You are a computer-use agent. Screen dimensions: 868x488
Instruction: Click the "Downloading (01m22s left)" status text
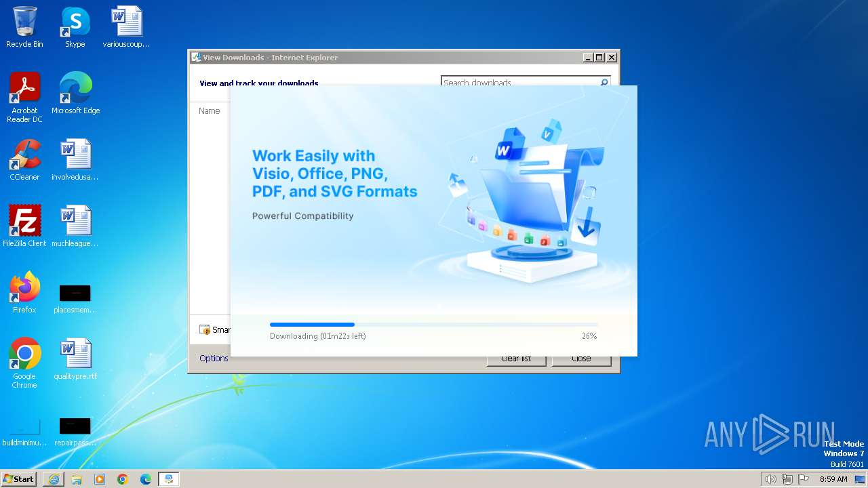pyautogui.click(x=317, y=336)
